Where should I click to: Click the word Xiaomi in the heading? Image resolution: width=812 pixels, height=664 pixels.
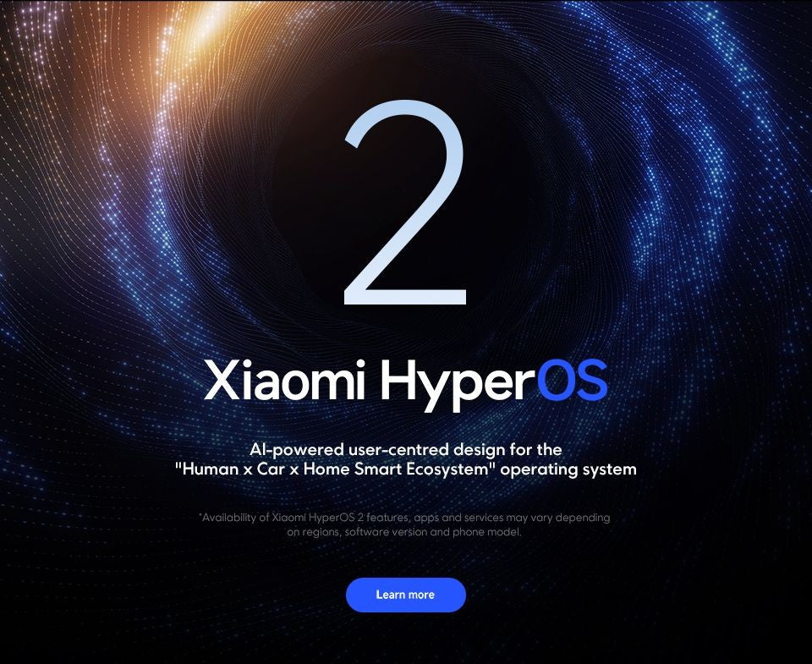pyautogui.click(x=285, y=379)
